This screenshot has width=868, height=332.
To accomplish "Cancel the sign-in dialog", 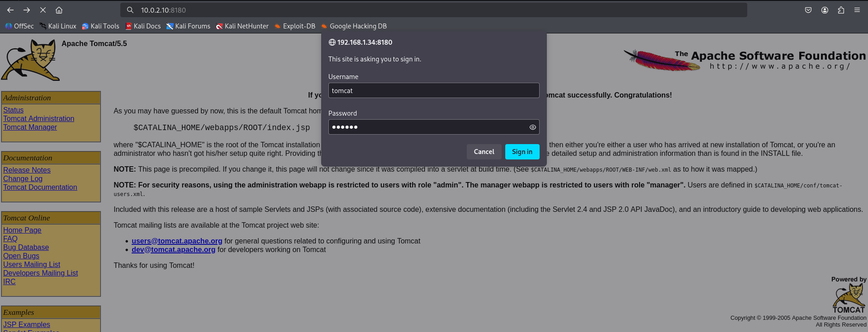I will pos(484,152).
